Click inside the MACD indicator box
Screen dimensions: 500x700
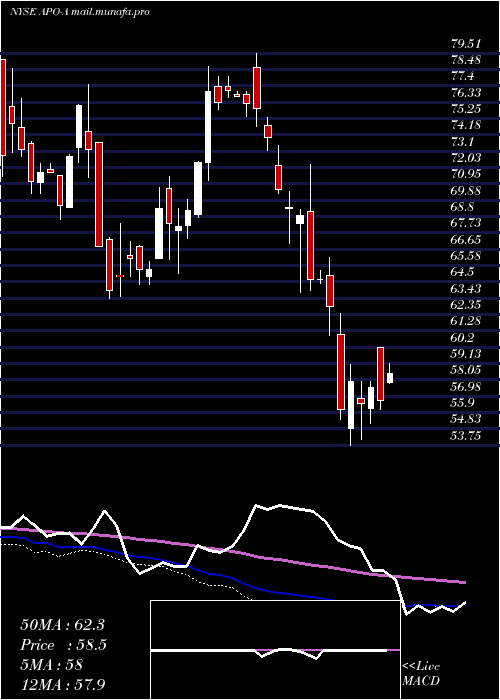click(275, 650)
